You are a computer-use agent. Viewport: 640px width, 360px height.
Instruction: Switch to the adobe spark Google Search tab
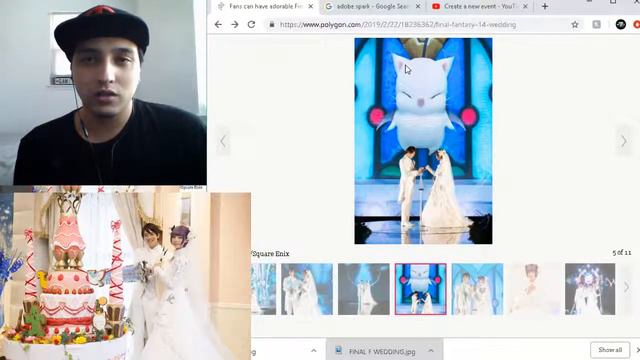pos(372,6)
